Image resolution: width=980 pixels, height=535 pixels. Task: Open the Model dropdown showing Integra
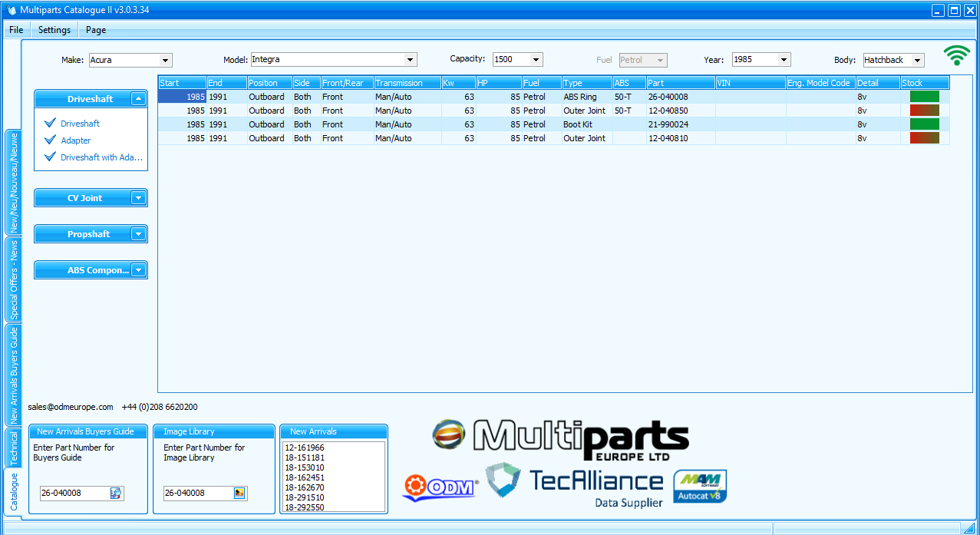[x=412, y=59]
